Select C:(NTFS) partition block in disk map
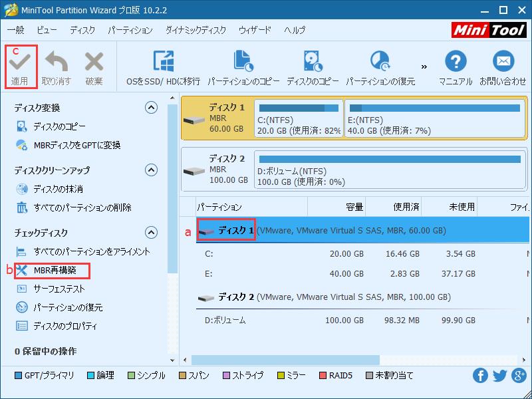532x399 pixels. tap(299, 118)
